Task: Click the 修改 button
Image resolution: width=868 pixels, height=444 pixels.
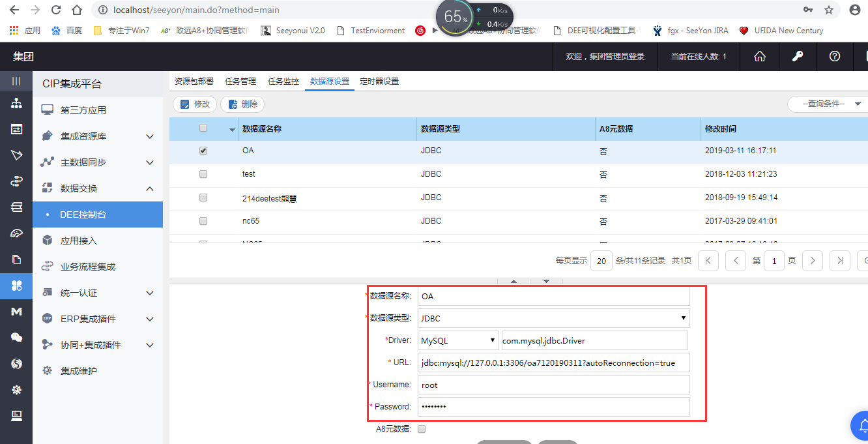Action: click(x=195, y=104)
